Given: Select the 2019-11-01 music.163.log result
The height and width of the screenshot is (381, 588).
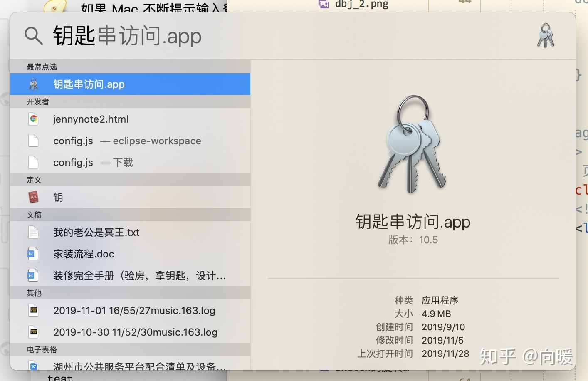Looking at the screenshot, I should tap(130, 311).
